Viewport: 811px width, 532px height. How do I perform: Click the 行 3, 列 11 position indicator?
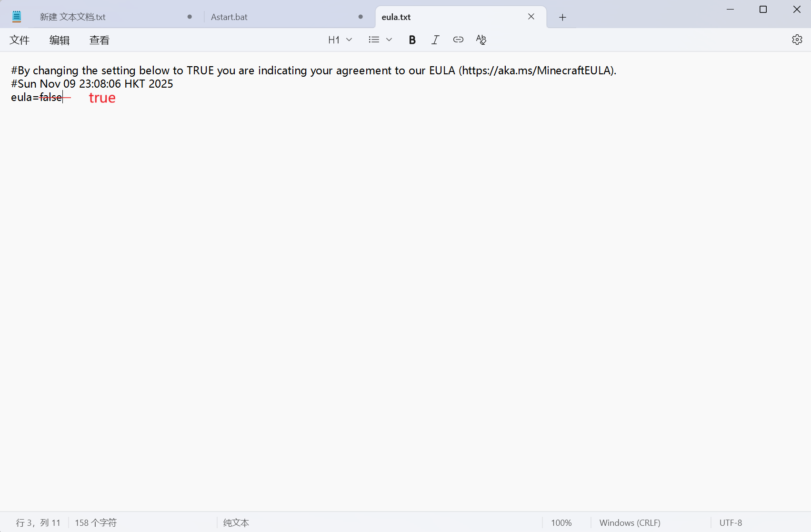[x=38, y=522]
